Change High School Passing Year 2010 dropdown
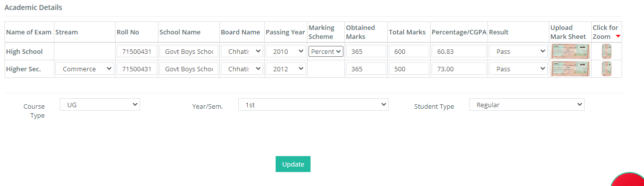 tap(286, 51)
